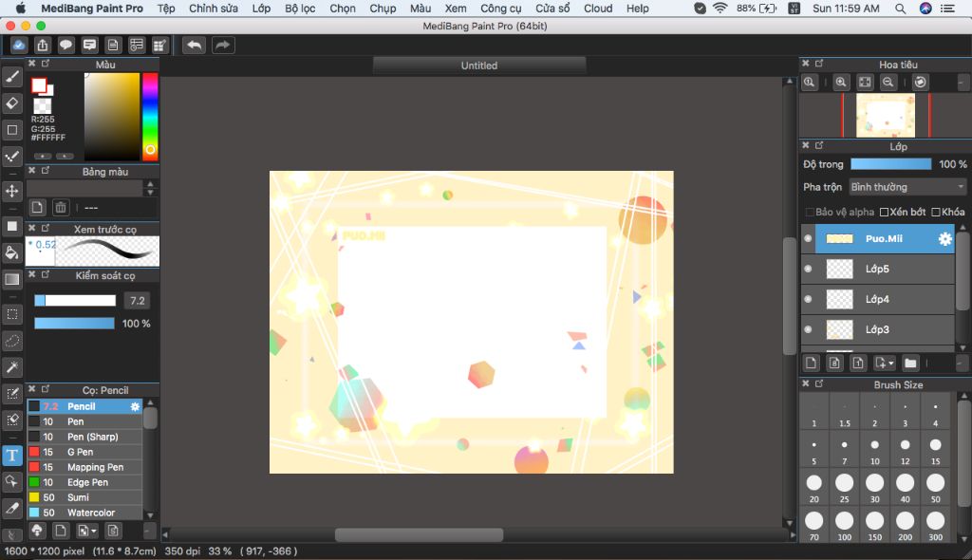Open the Tệp menu
Screen dimensions: 972x560
tap(165, 9)
